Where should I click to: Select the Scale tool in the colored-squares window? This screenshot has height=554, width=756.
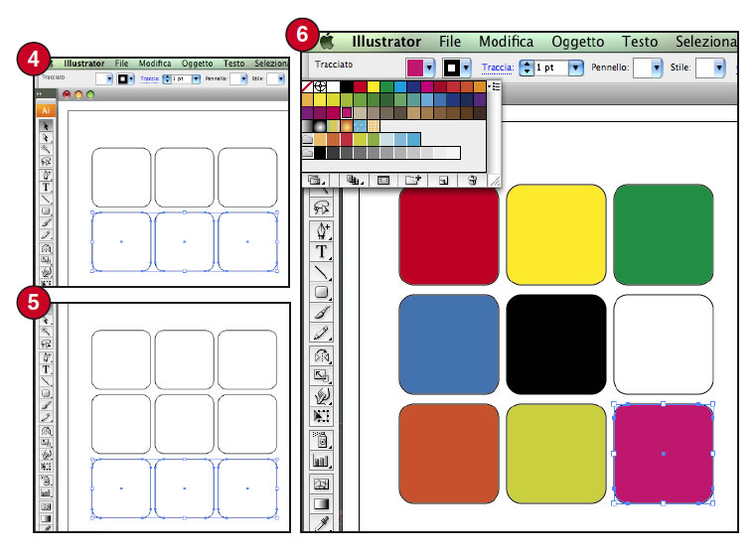(x=321, y=375)
